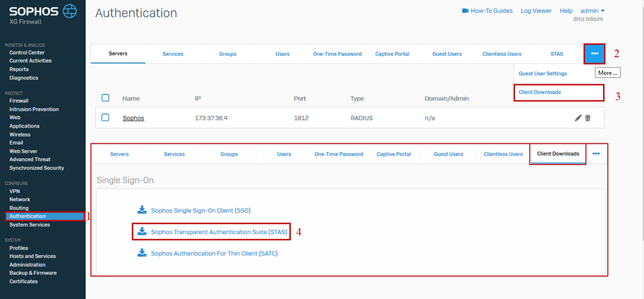The image size is (644, 299).
Task: Open Web Server in sidebar
Action: pyautogui.click(x=24, y=151)
